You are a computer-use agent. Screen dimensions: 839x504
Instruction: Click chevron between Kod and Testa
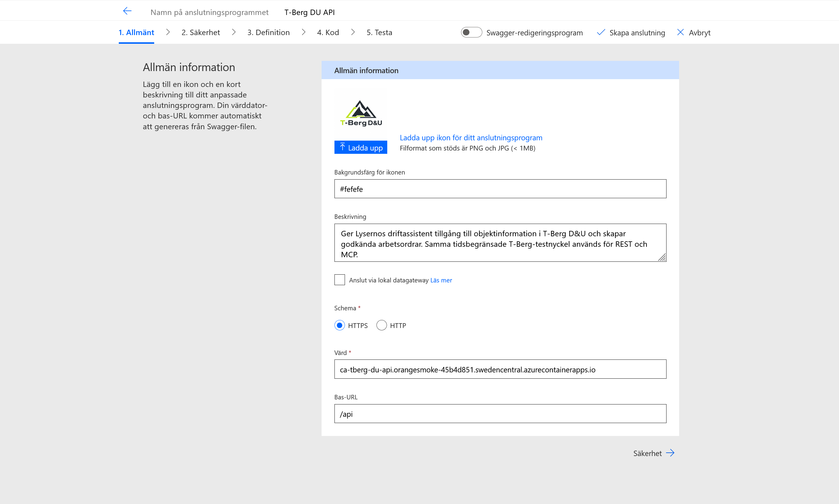click(x=353, y=32)
